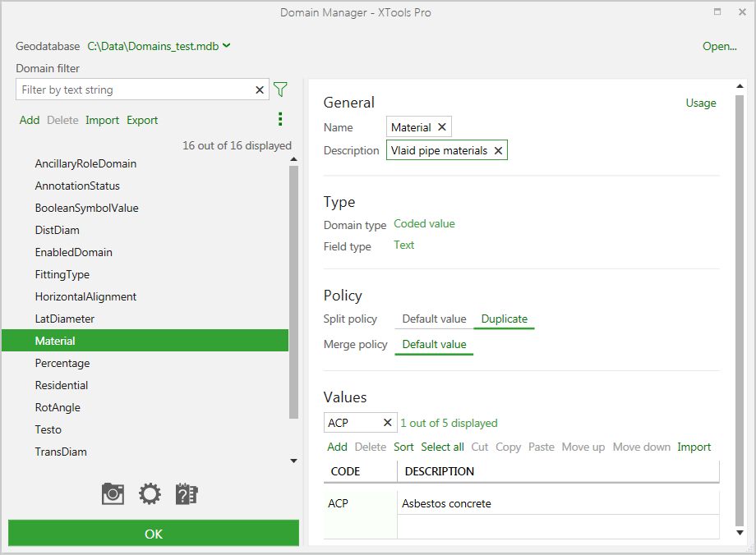
Task: Set split policy to Duplicate
Action: coord(505,319)
